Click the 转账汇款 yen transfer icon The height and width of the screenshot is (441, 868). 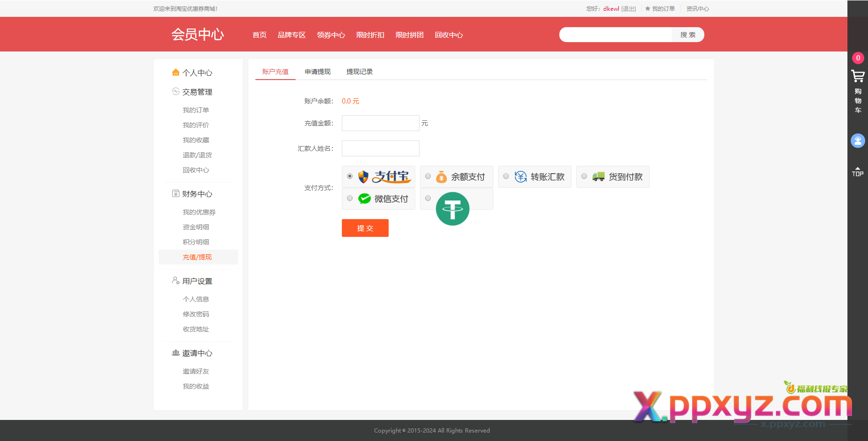click(521, 176)
